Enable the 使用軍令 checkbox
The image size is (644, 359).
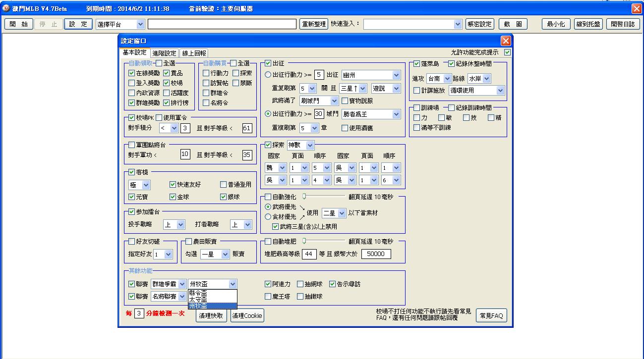pyautogui.click(x=159, y=118)
